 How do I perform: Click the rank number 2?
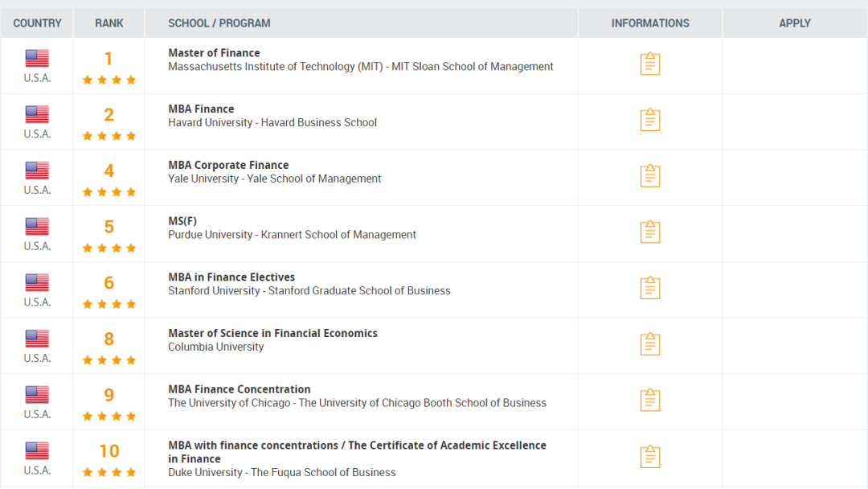109,115
